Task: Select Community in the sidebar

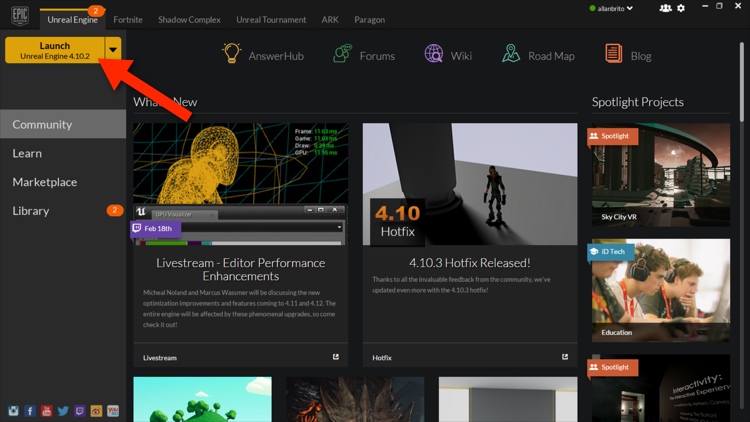Action: [63, 124]
